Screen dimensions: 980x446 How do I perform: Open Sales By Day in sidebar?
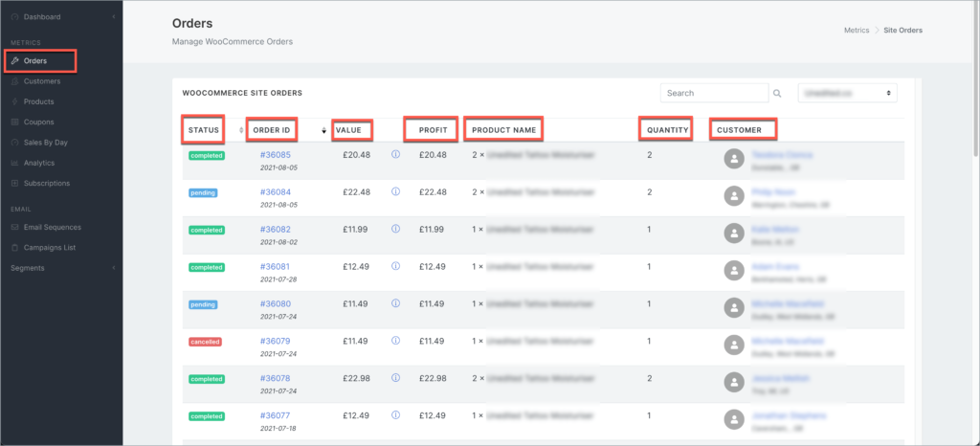click(x=45, y=143)
